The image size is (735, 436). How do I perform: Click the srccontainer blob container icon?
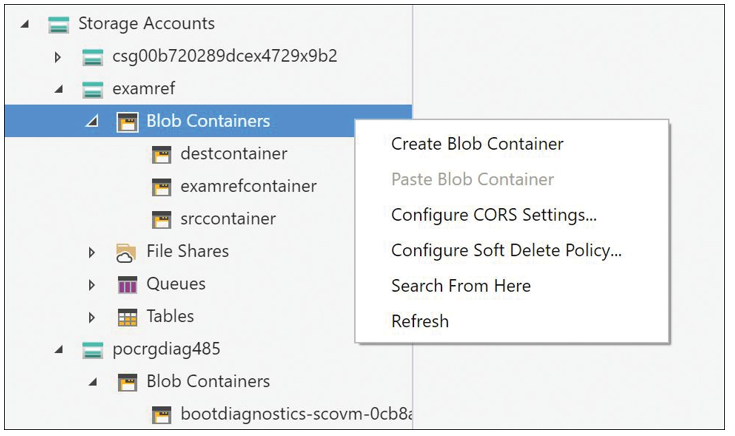[162, 219]
